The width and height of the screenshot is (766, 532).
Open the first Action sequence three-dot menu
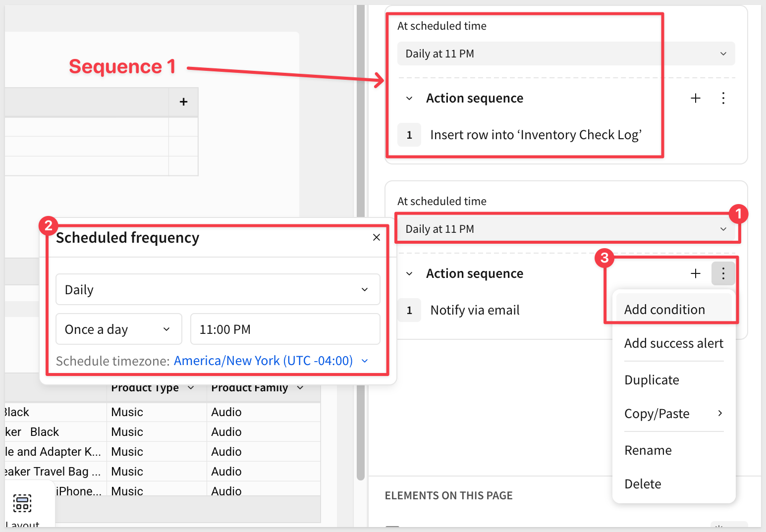[x=723, y=98]
